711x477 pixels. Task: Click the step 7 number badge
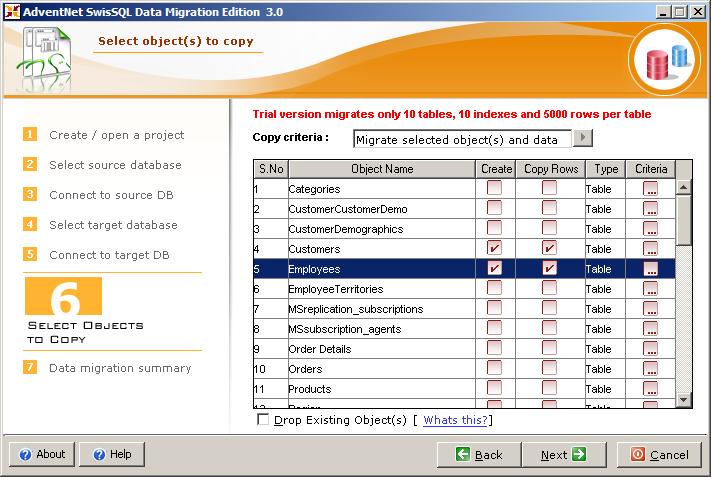[30, 367]
